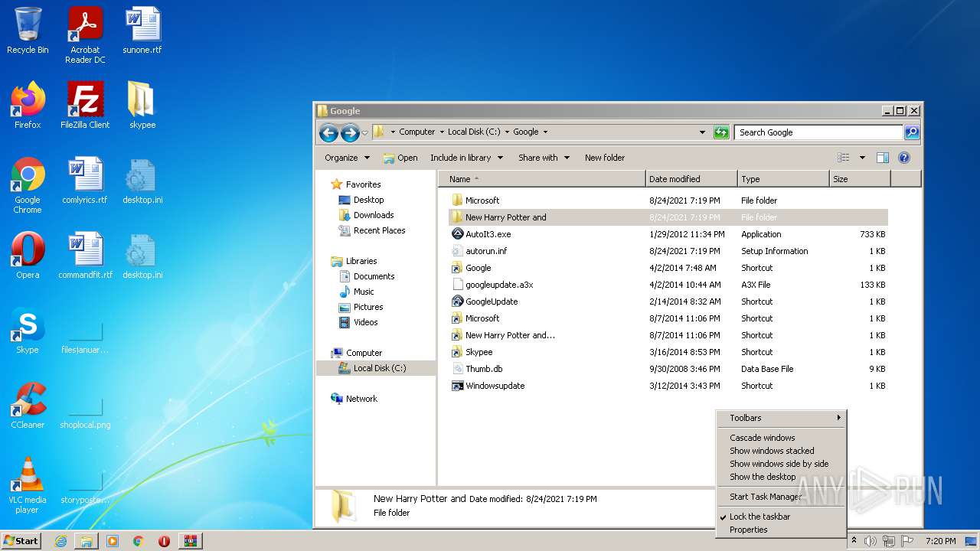Choose Show windows side by side
This screenshot has height=551, width=980.
tap(781, 464)
